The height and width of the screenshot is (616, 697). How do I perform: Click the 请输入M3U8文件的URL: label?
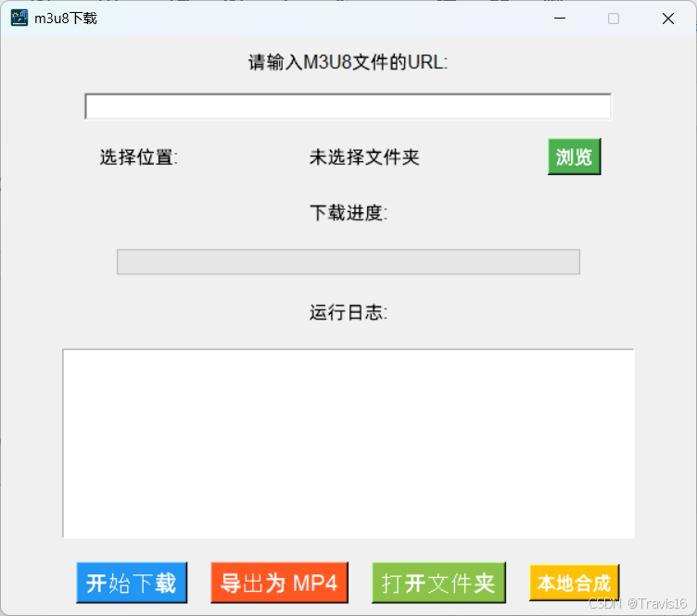pyautogui.click(x=348, y=62)
